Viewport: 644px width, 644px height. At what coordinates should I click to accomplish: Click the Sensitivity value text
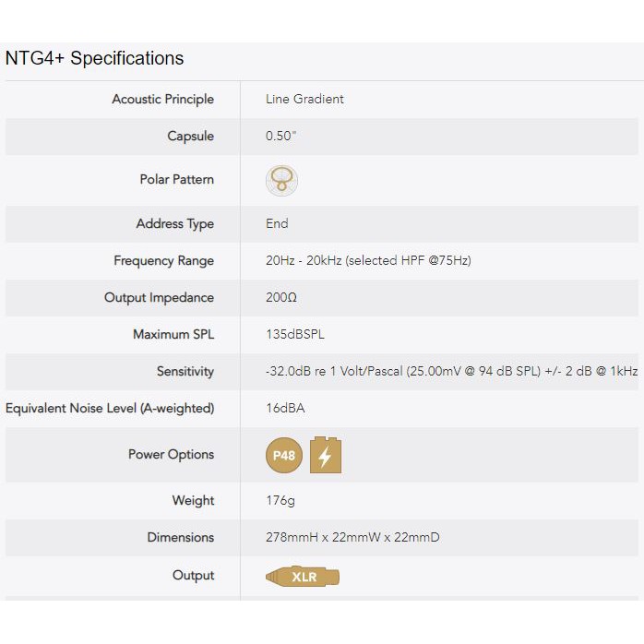tap(451, 372)
